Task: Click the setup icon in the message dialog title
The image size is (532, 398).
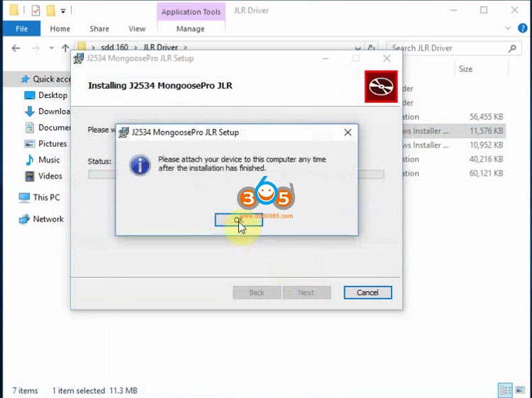Action: pyautogui.click(x=123, y=133)
